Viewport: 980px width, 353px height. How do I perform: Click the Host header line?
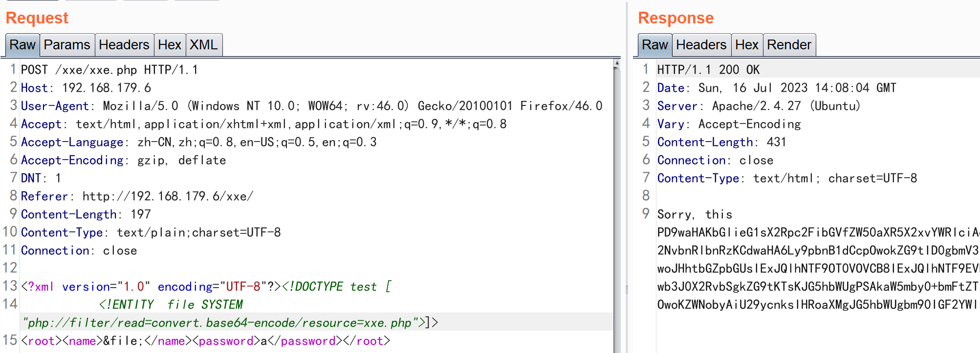[86, 88]
